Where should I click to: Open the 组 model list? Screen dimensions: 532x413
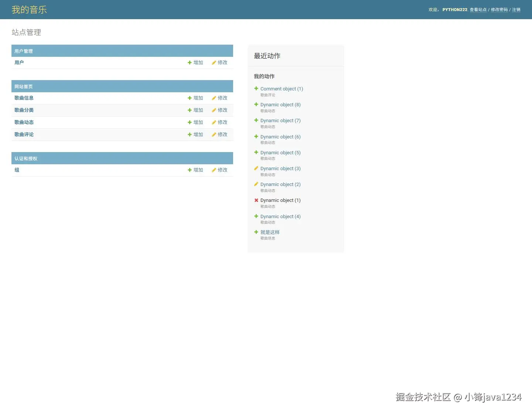(17, 170)
